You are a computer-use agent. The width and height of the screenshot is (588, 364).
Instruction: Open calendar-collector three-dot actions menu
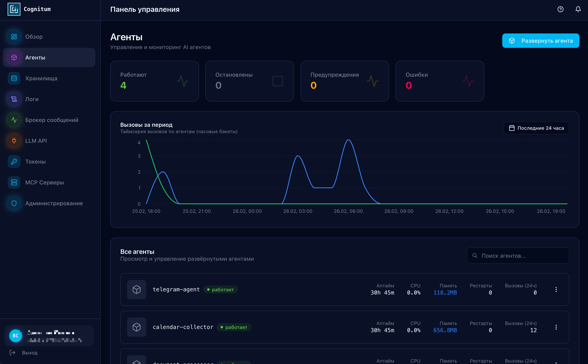[x=556, y=327]
